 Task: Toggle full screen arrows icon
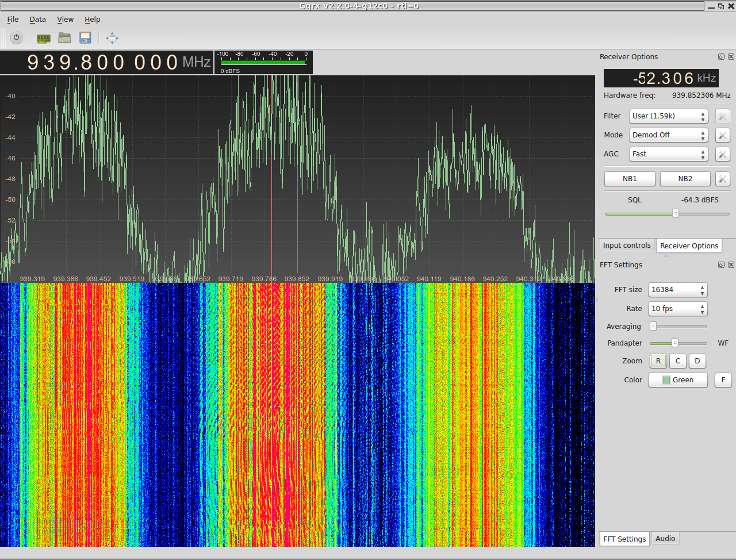tap(112, 38)
